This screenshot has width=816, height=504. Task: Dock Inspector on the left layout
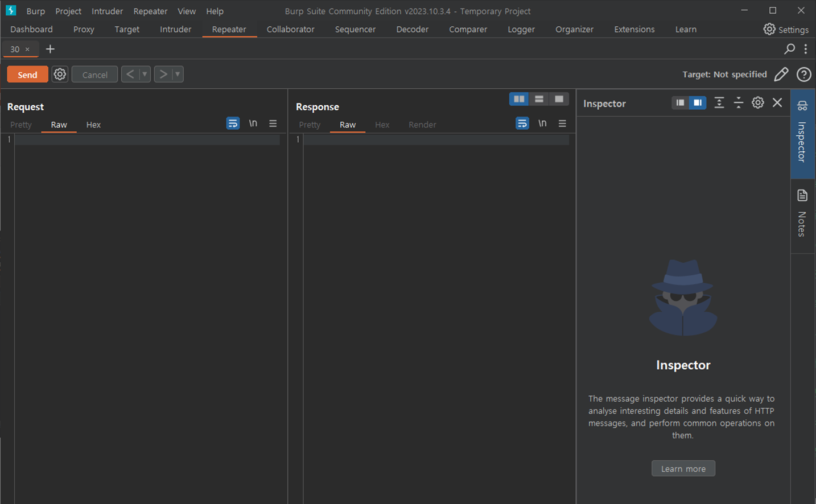pyautogui.click(x=680, y=102)
